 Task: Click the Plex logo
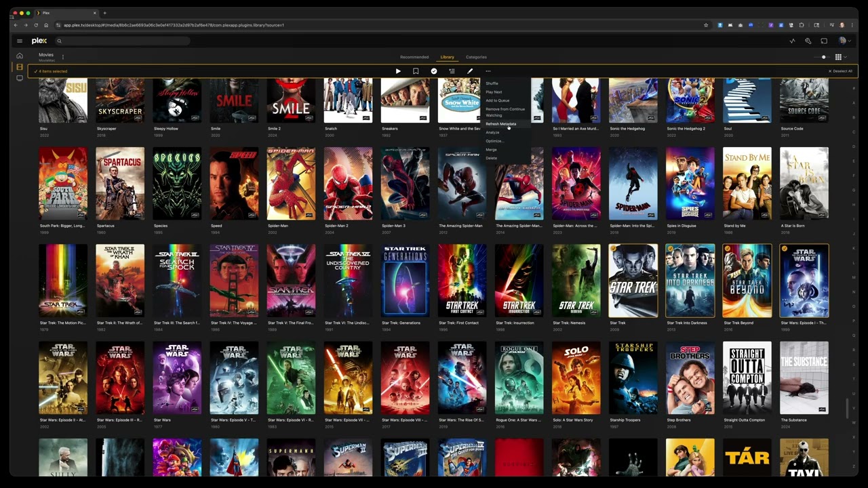tap(39, 41)
